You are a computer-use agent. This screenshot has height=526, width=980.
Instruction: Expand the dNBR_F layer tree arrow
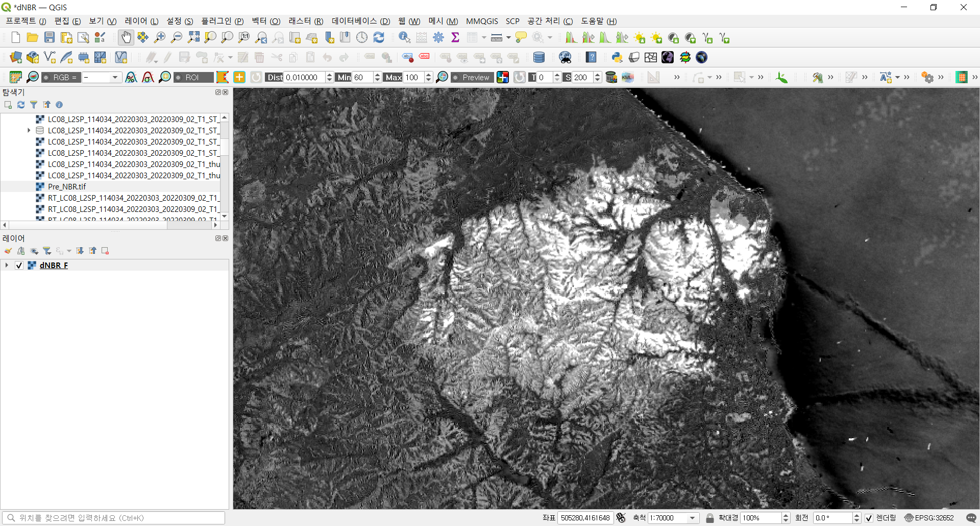[x=7, y=265]
